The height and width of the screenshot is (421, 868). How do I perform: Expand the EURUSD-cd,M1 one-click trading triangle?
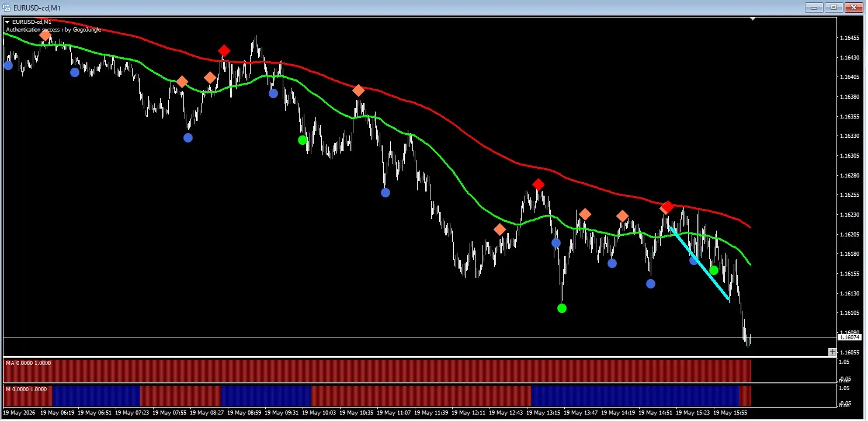(x=8, y=22)
